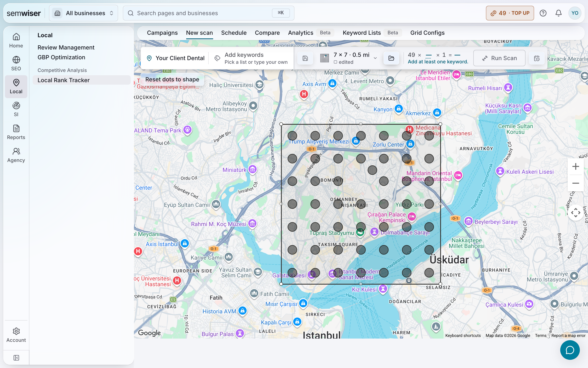Open notifications bell icon

pos(558,13)
